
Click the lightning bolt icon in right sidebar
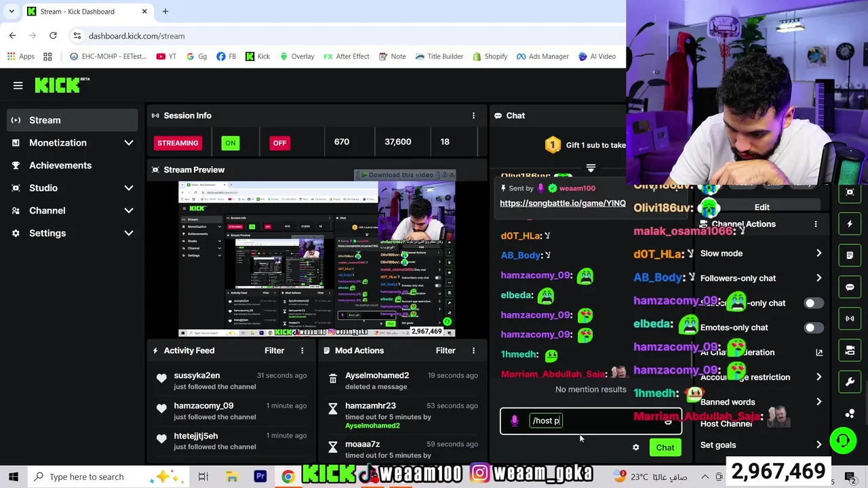[x=850, y=224]
